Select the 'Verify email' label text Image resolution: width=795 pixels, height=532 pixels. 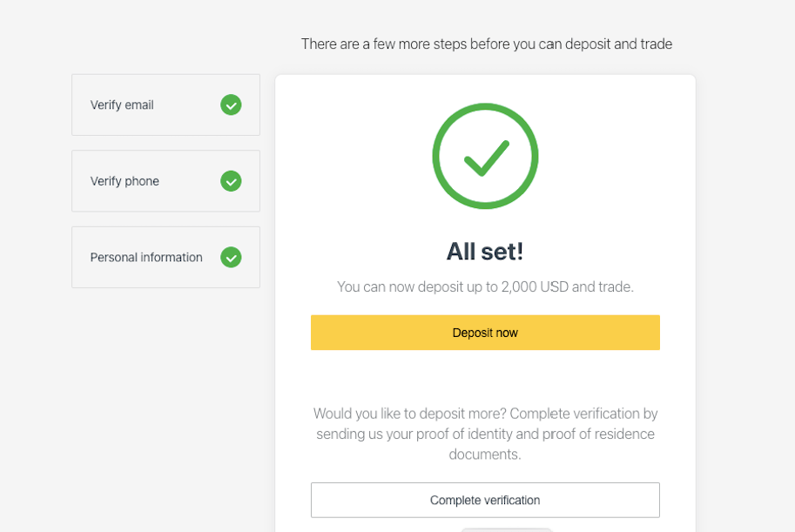click(x=122, y=105)
